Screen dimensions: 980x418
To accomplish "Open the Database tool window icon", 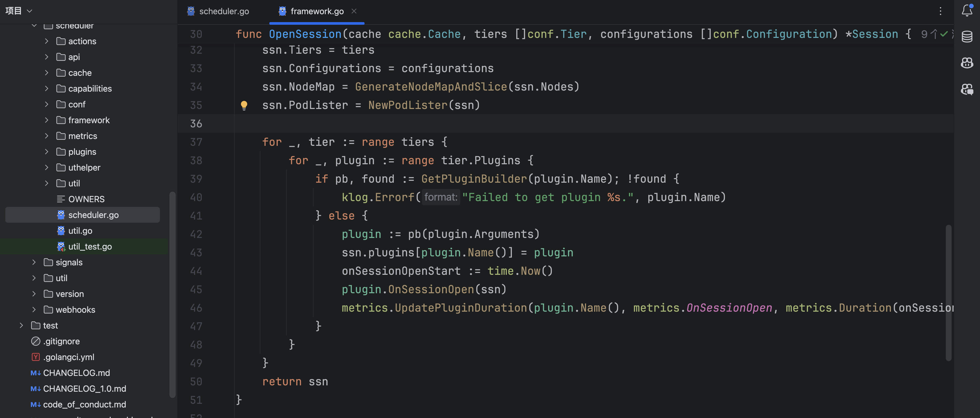I will (x=967, y=37).
